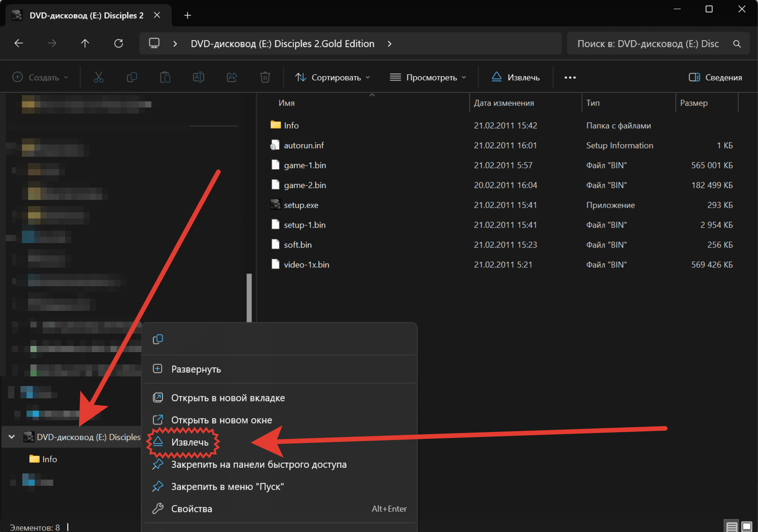Screen dimensions: 758x532
Task: Collapse the DVD-дисковод (E:) tree node
Action: click(x=12, y=437)
